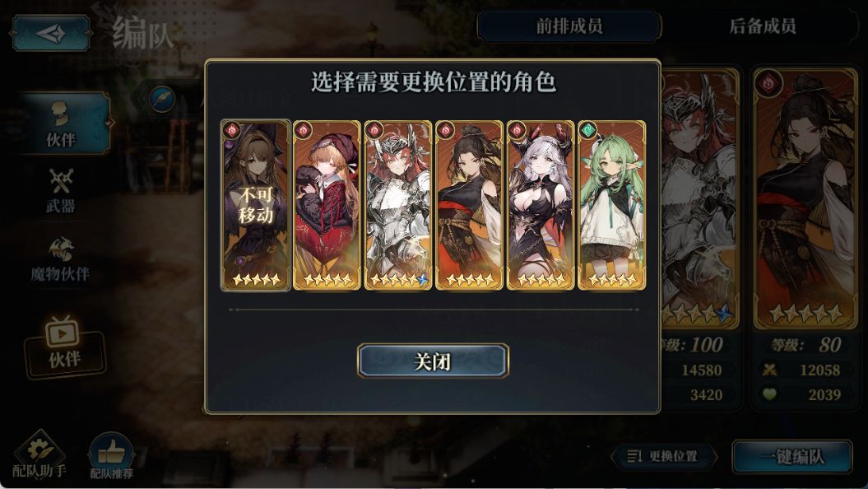868x489 pixels.
Task: Go back with the arrow button
Action: click(51, 33)
